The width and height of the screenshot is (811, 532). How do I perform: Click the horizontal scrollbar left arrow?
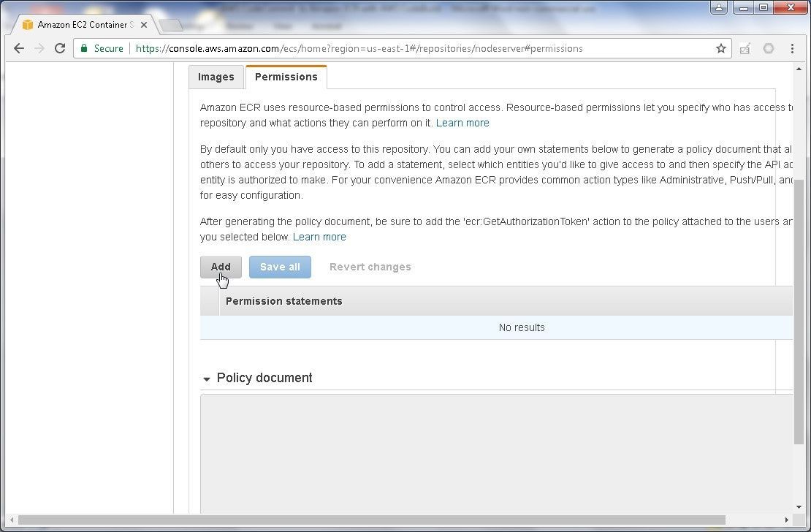click(x=12, y=520)
